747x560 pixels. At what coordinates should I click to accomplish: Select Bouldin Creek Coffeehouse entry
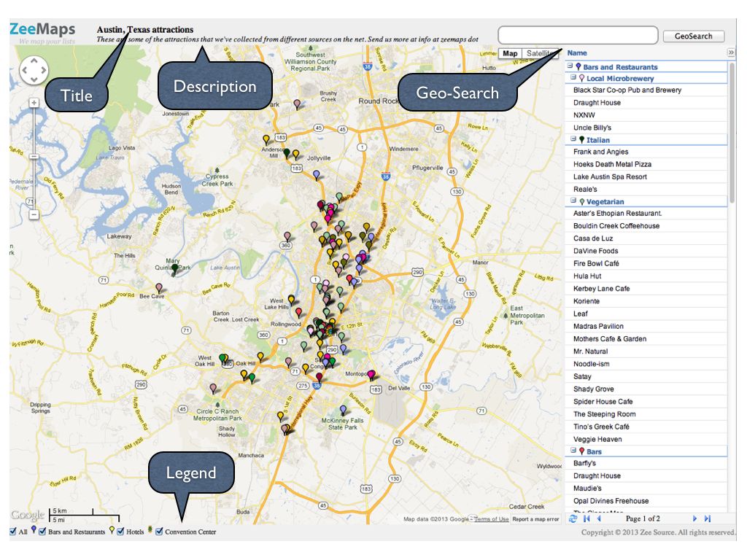pos(646,226)
